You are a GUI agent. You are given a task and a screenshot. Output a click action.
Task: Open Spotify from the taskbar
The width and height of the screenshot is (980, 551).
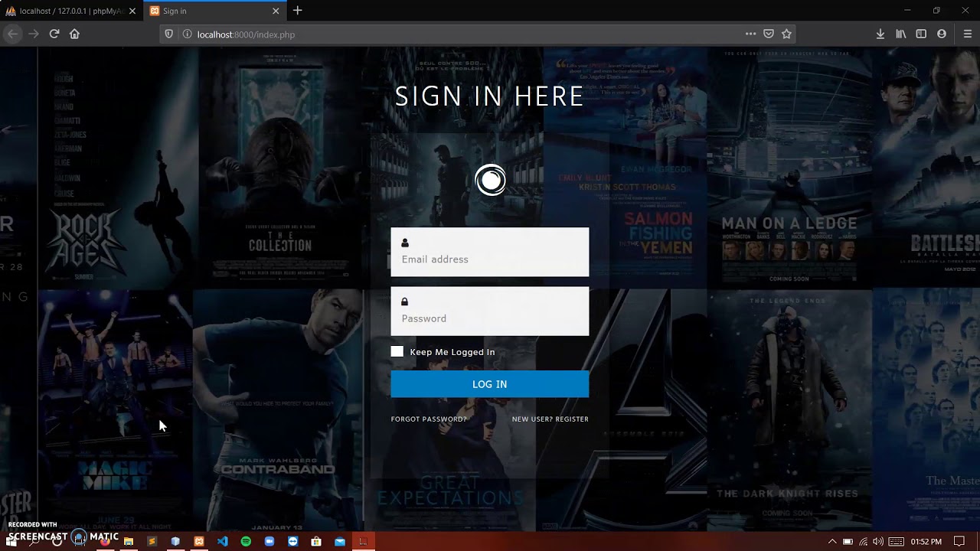(x=246, y=542)
